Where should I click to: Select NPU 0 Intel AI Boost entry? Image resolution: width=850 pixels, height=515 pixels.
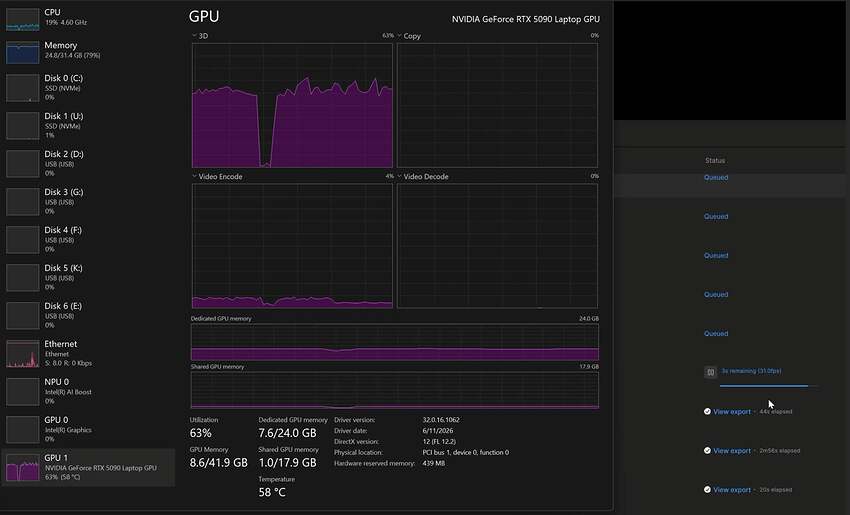click(x=88, y=391)
